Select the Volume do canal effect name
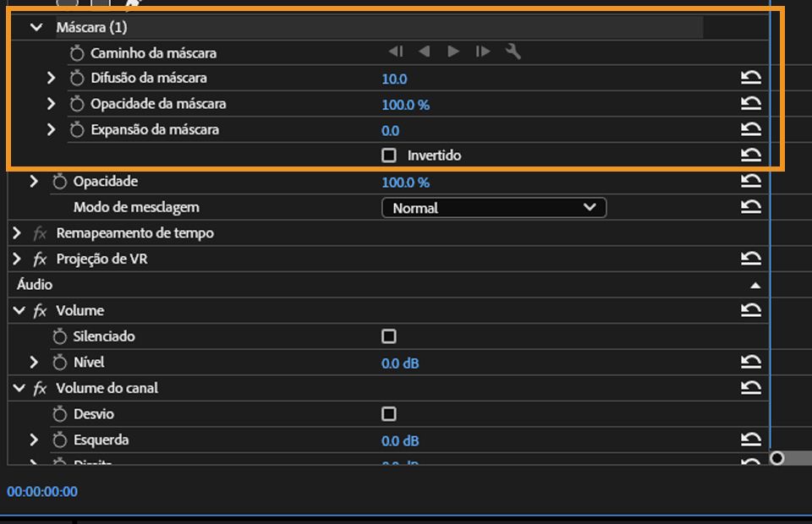This screenshot has height=524, width=812. click(x=107, y=388)
